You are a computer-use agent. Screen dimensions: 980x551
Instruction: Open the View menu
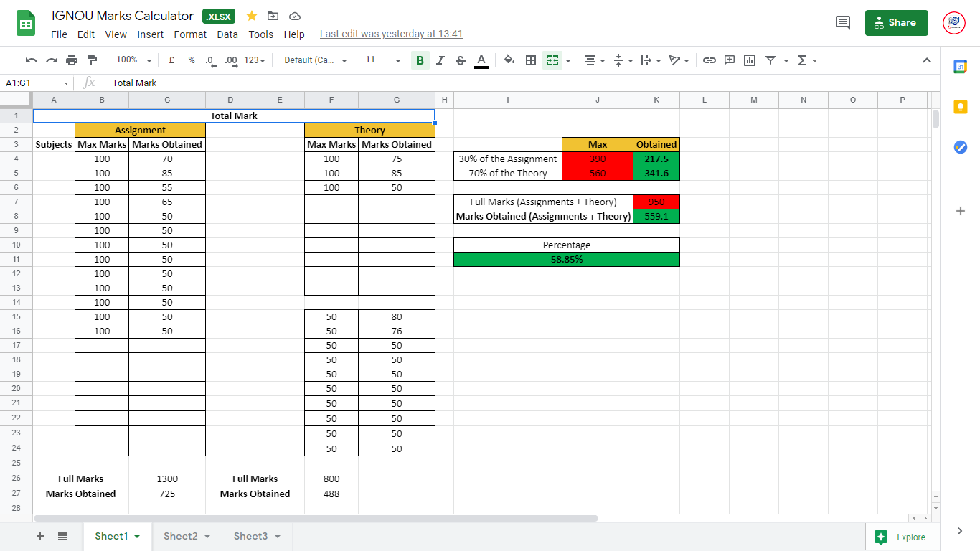(116, 34)
